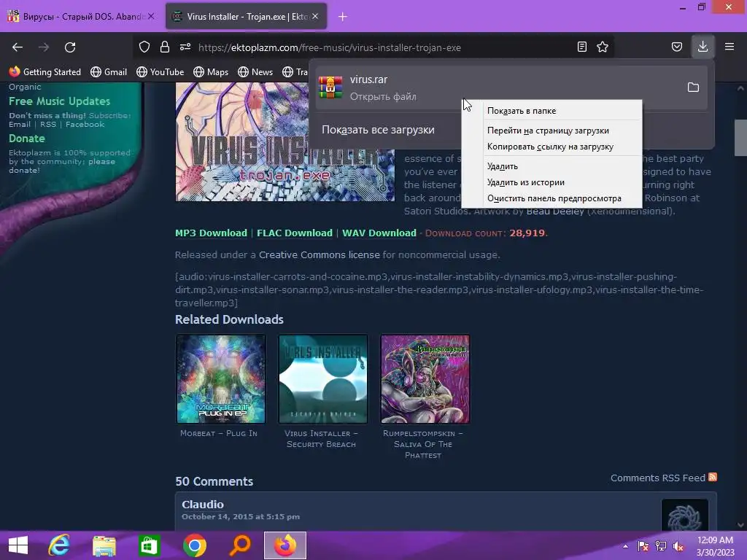Open the News bookmark
747x560 pixels.
pyautogui.click(x=256, y=72)
